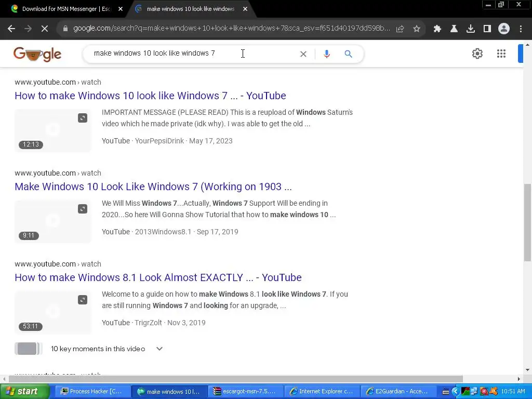This screenshot has width=532, height=399.
Task: Open the Downloads icon in toolbar
Action: click(471, 29)
